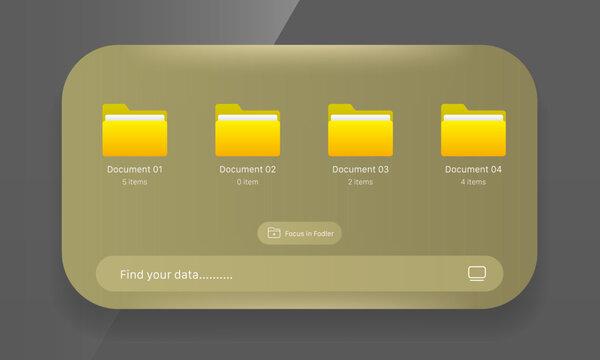
Task: Select the Document 01 label
Action: [x=135, y=169]
